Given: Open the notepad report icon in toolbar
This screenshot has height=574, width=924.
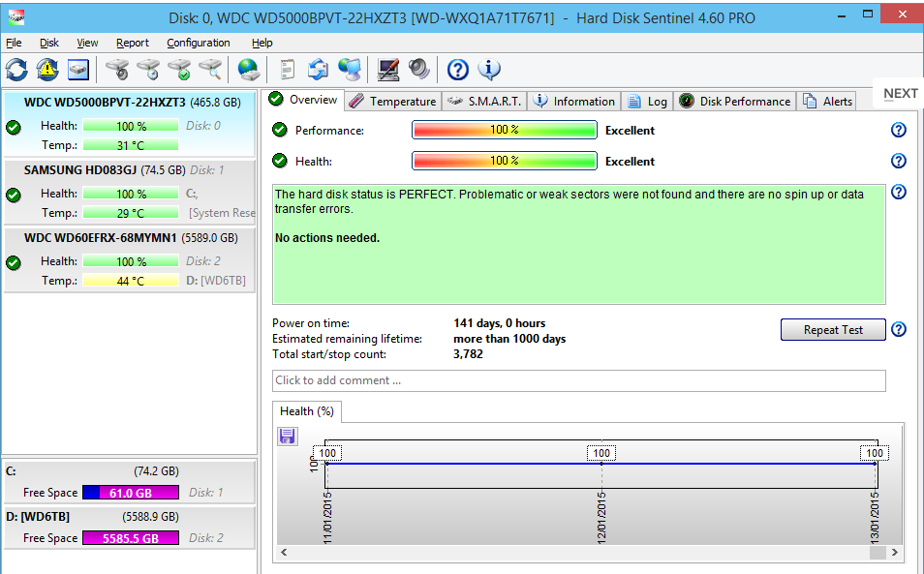Looking at the screenshot, I should [287, 70].
